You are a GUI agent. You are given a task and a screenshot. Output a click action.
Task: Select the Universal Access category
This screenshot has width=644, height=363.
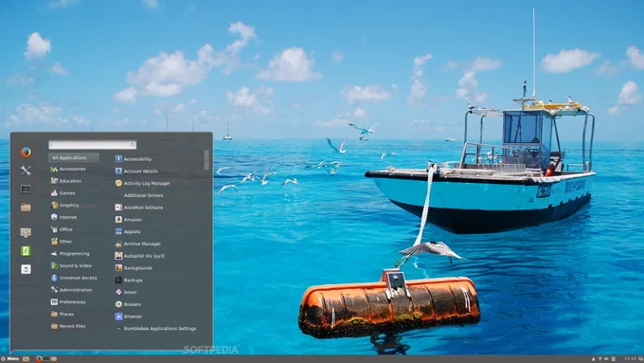pyautogui.click(x=74, y=278)
